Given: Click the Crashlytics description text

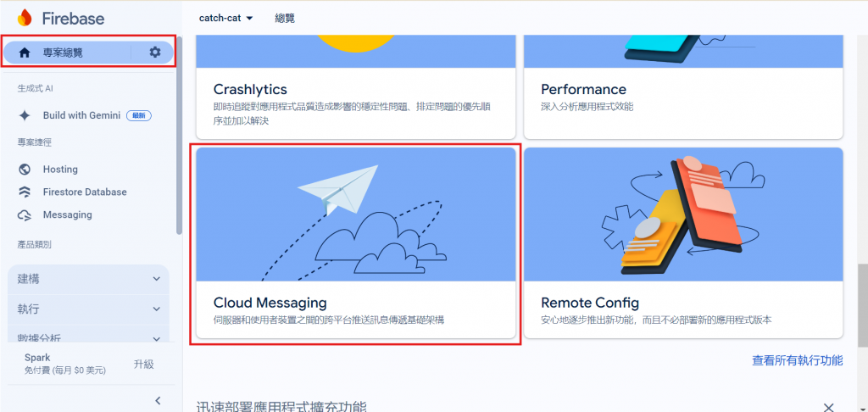Looking at the screenshot, I should click(352, 114).
